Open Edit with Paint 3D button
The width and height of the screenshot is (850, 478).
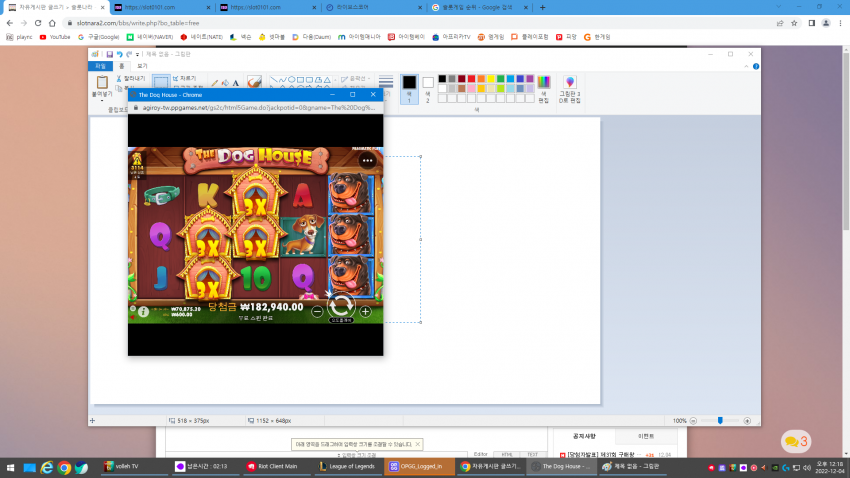tap(570, 88)
